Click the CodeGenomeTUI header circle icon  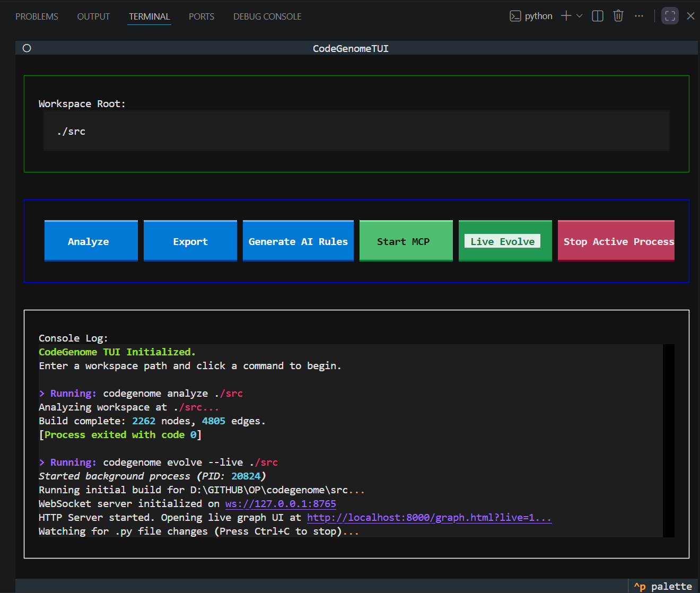27,48
